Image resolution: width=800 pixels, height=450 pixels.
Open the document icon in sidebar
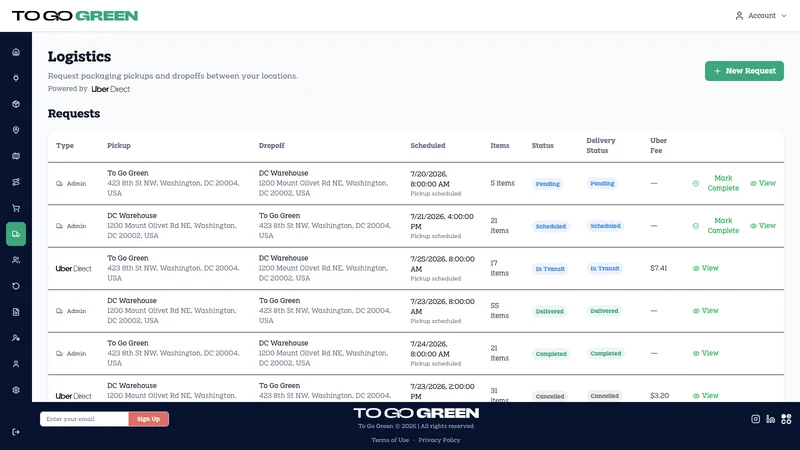pos(16,312)
